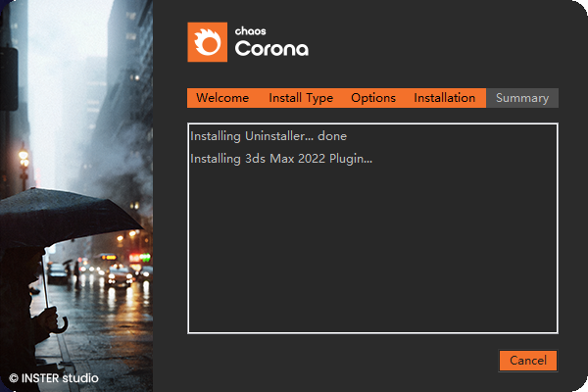Switch to the Installation tab
The image size is (588, 392).
pos(444,98)
